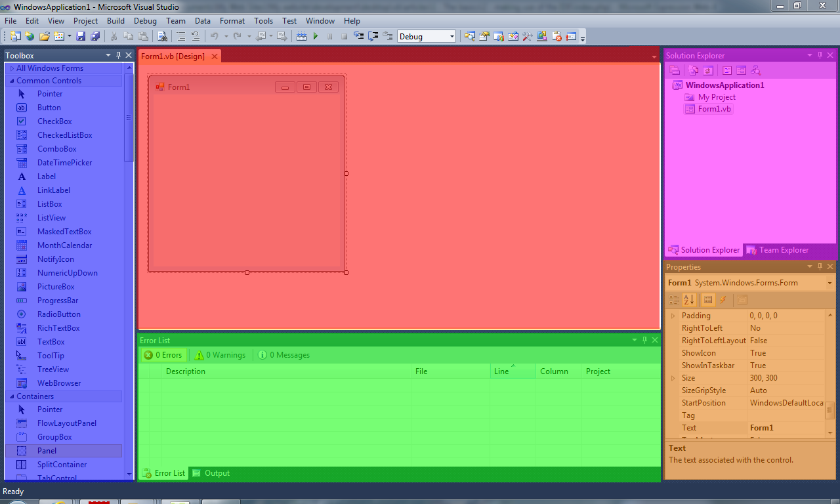Select the Form1.vb [Design] document tab
840x504 pixels.
tap(173, 56)
